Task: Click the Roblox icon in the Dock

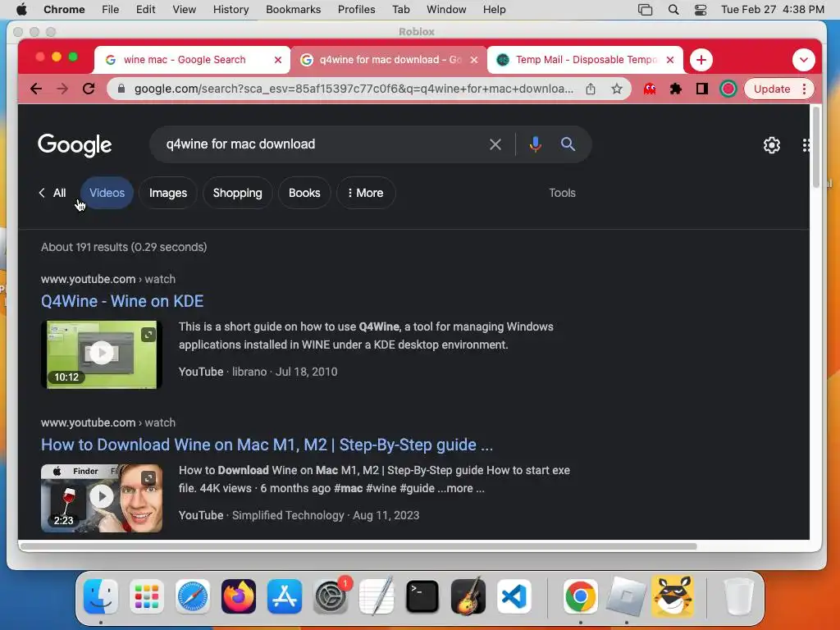Action: (626, 596)
